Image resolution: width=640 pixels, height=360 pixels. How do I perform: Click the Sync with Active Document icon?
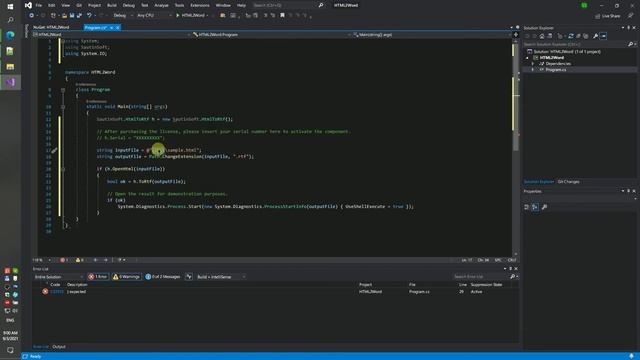click(571, 36)
